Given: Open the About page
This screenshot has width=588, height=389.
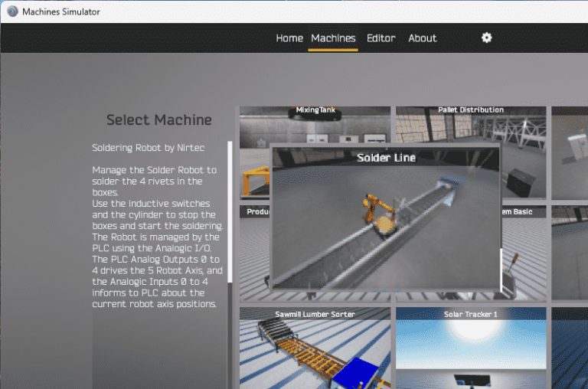Looking at the screenshot, I should pos(422,38).
